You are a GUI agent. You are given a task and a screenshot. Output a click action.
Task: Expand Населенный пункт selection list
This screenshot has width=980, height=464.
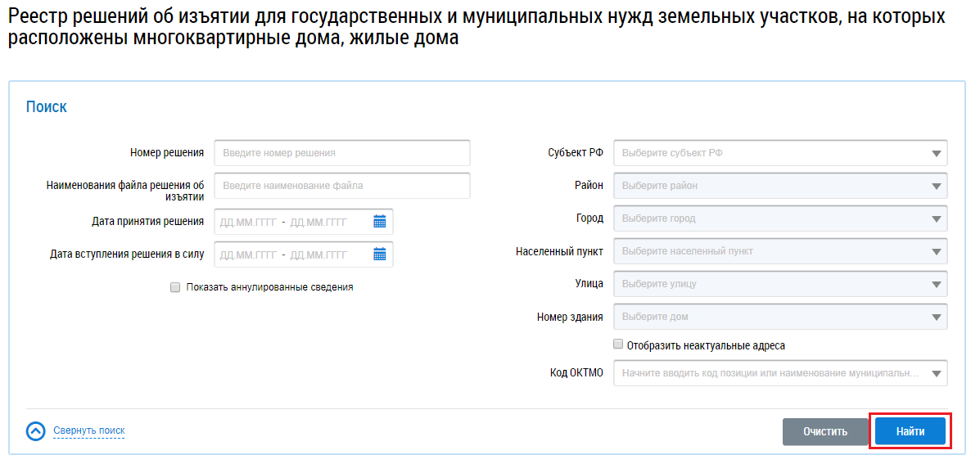click(936, 251)
